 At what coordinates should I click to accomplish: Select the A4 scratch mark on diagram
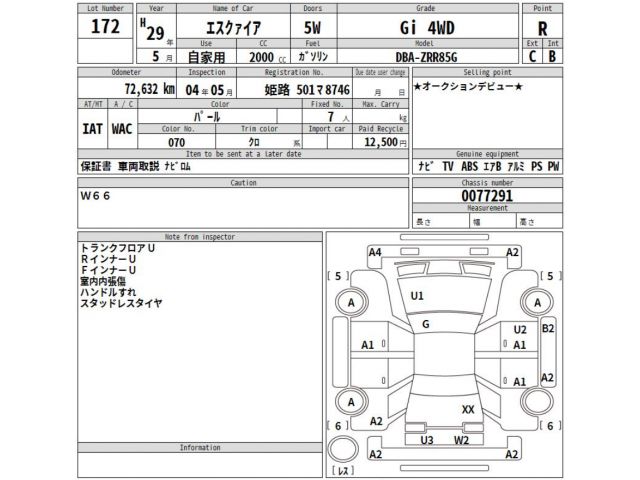point(375,252)
